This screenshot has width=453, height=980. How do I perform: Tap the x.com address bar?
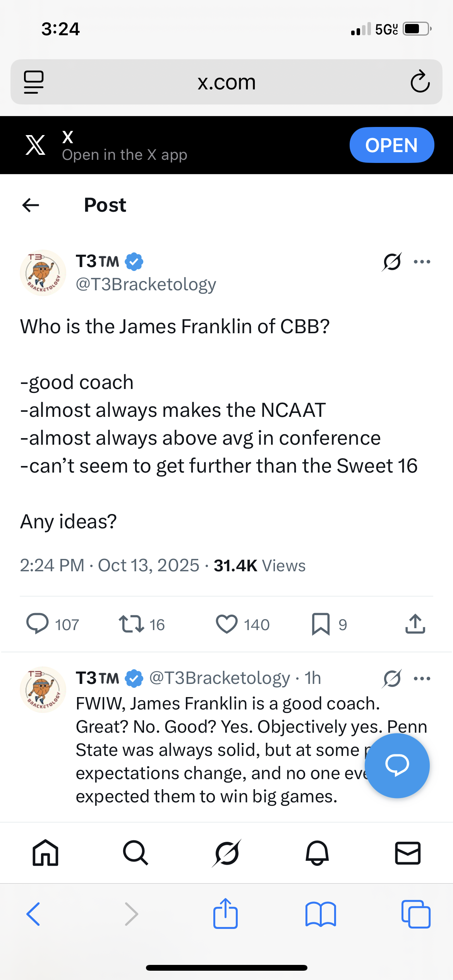[x=226, y=82]
